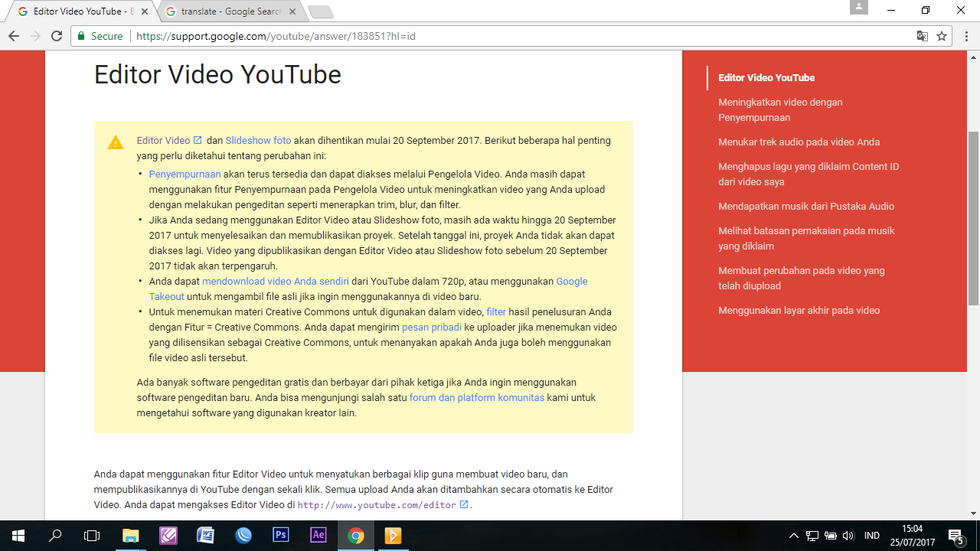Viewport: 980px width, 551px height.
Task: Switch to the translate - Google Search tab
Action: point(230,11)
